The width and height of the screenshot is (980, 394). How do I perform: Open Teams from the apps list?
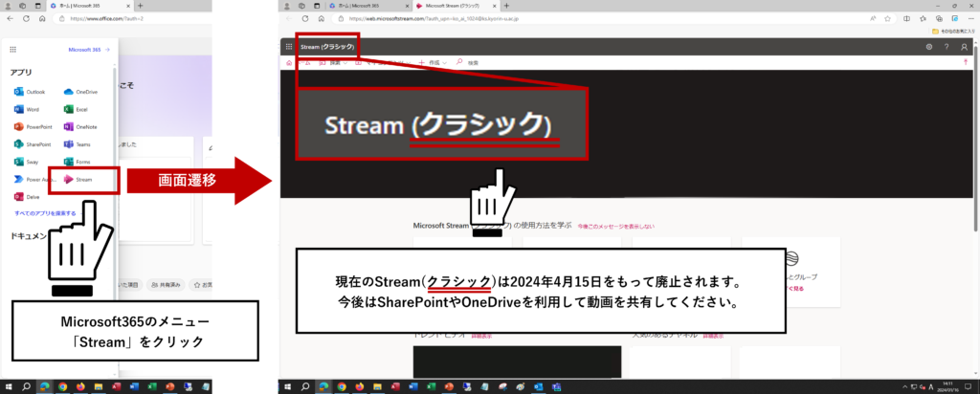pyautogui.click(x=77, y=144)
